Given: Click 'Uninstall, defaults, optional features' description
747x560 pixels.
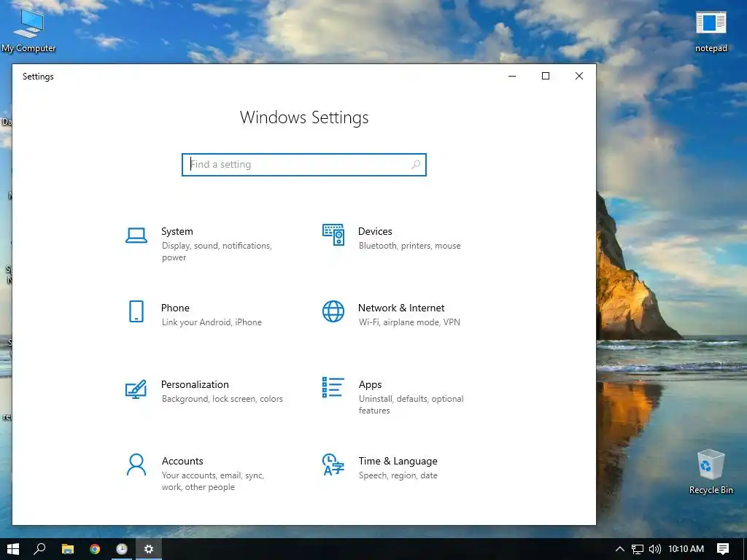Looking at the screenshot, I should (411, 404).
